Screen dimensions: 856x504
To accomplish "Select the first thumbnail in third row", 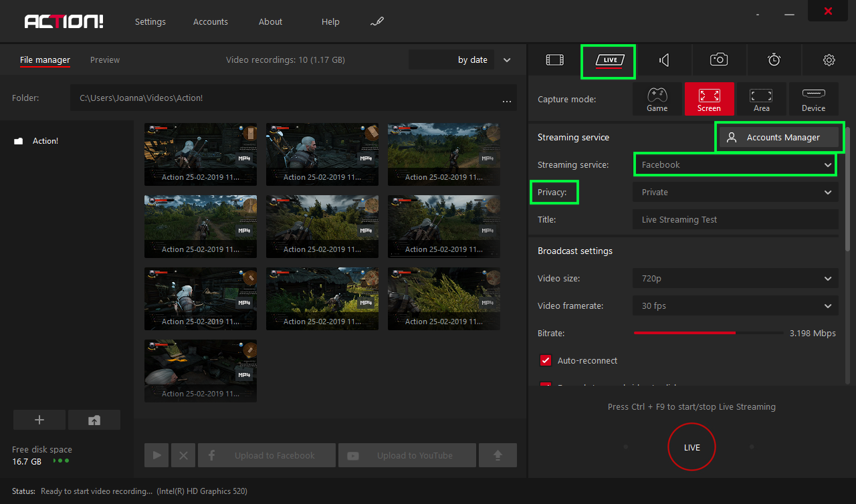I will [x=201, y=299].
